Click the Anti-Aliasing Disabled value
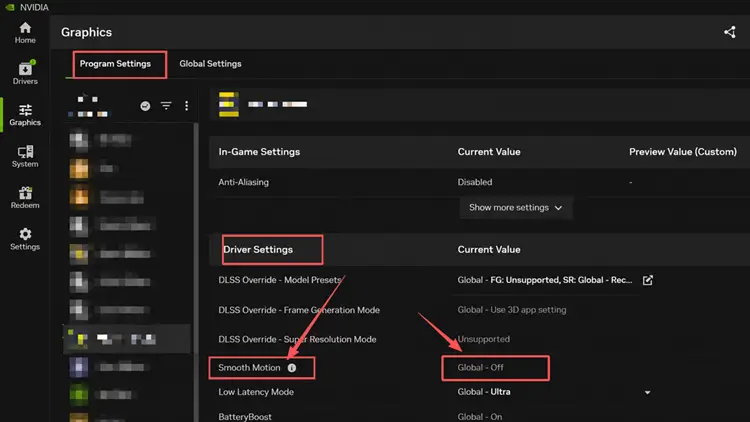The image size is (750, 422). pyautogui.click(x=474, y=182)
